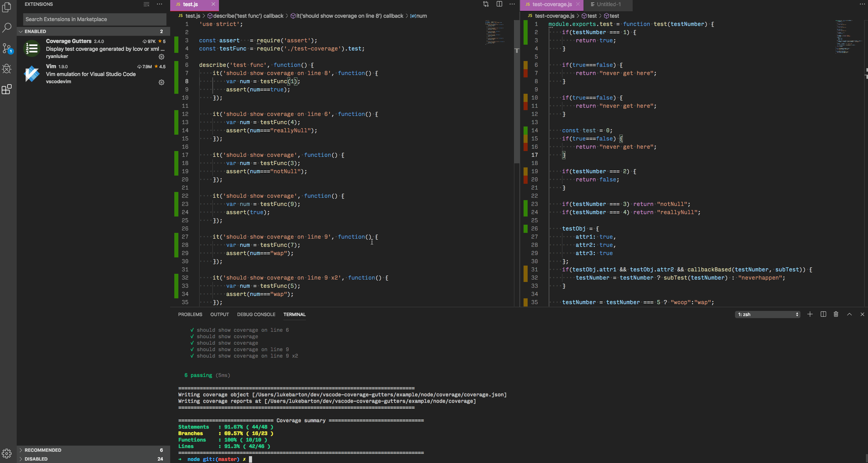
Task: Open changes compare icon for test.js
Action: tap(486, 4)
